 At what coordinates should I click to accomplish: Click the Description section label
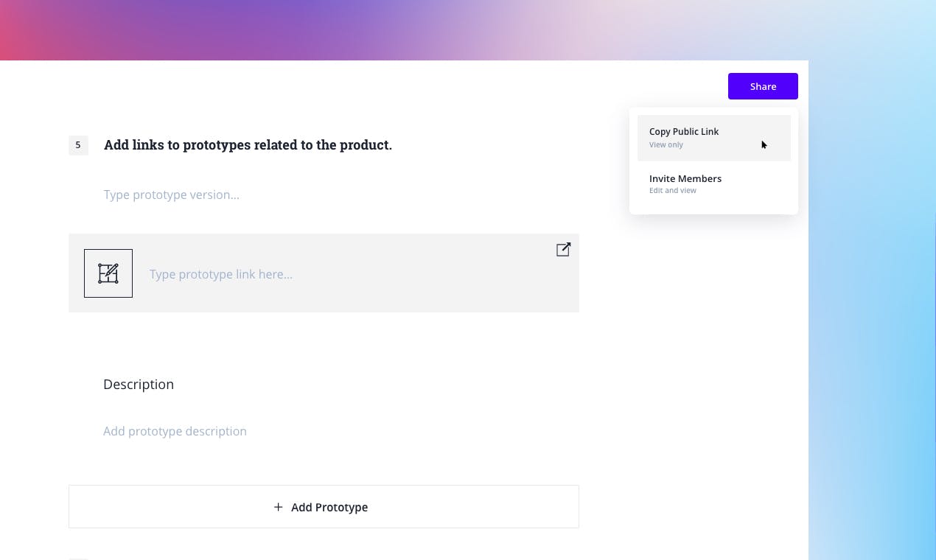139,385
